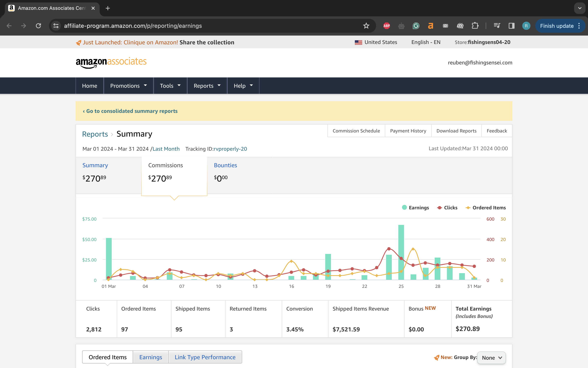Toggle Earnings series in chart legend
This screenshot has height=368, width=588.
click(x=415, y=208)
